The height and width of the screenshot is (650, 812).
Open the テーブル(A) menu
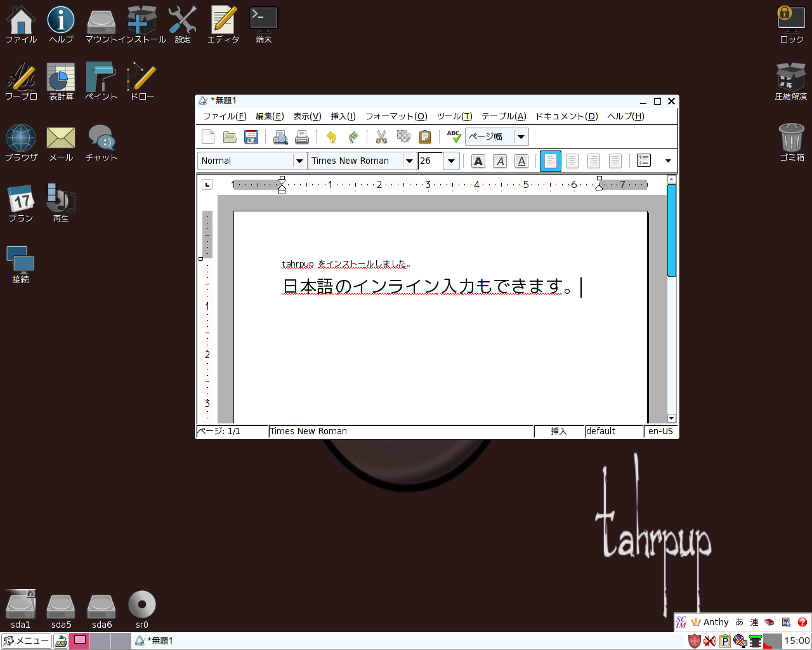coord(504,116)
